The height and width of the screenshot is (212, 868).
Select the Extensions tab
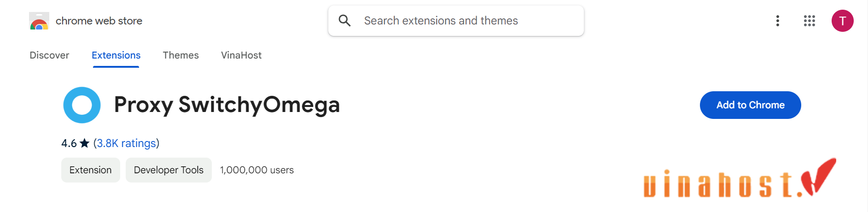116,55
